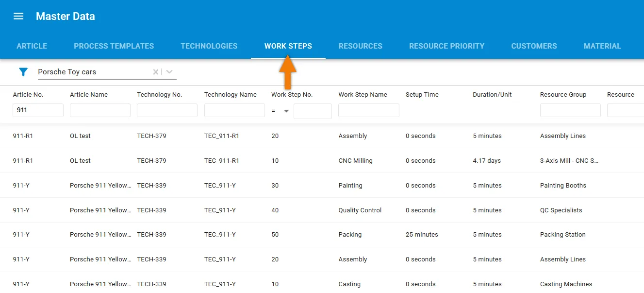Open the Resources tab

(x=361, y=46)
